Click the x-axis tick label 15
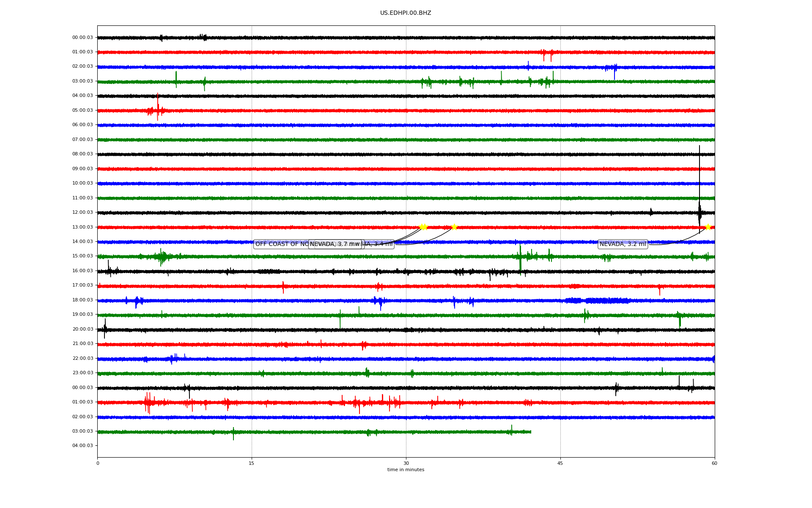This screenshot has height=508, width=812. [252, 463]
